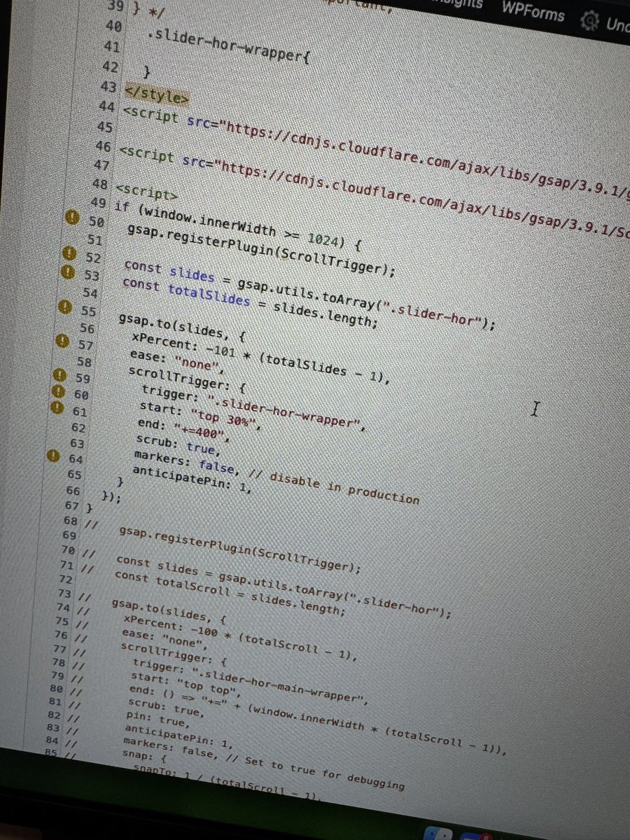This screenshot has width=630, height=840.
Task: Click the warning marker on line 60
Action: 59,391
